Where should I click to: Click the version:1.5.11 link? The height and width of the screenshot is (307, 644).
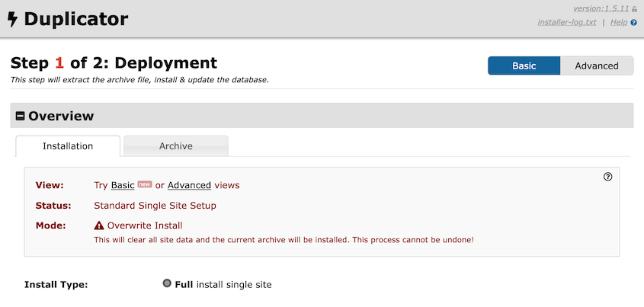601,8
